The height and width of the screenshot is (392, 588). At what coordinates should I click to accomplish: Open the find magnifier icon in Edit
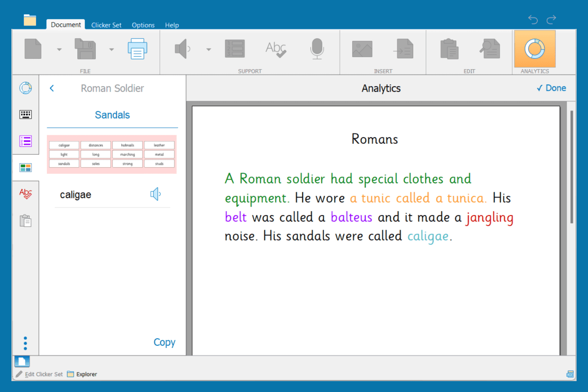[490, 49]
